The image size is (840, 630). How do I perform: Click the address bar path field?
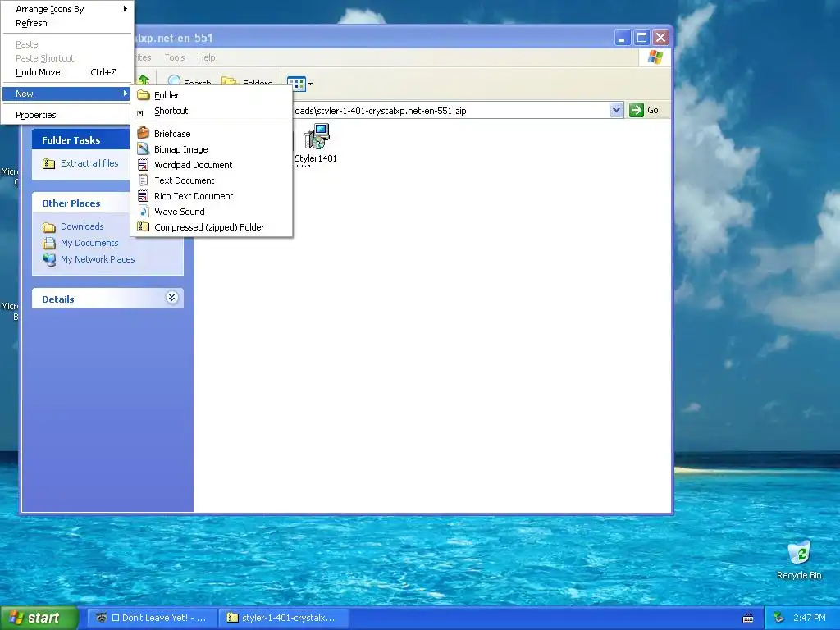[450, 111]
